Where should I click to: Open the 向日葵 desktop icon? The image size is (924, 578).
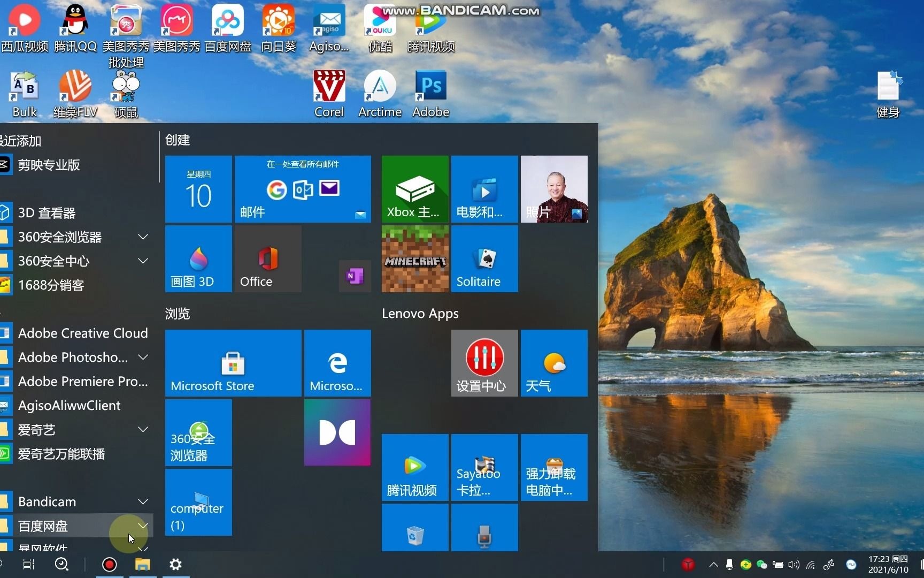coord(278,28)
